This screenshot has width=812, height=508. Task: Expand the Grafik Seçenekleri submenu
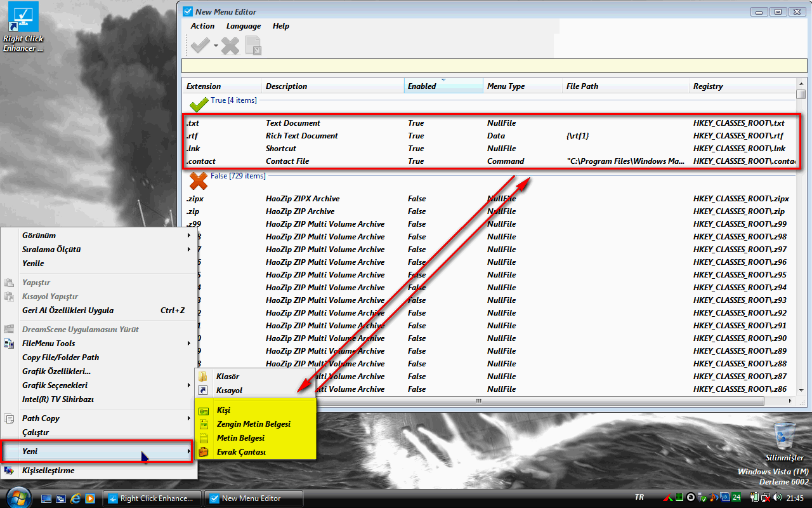pyautogui.click(x=98, y=385)
